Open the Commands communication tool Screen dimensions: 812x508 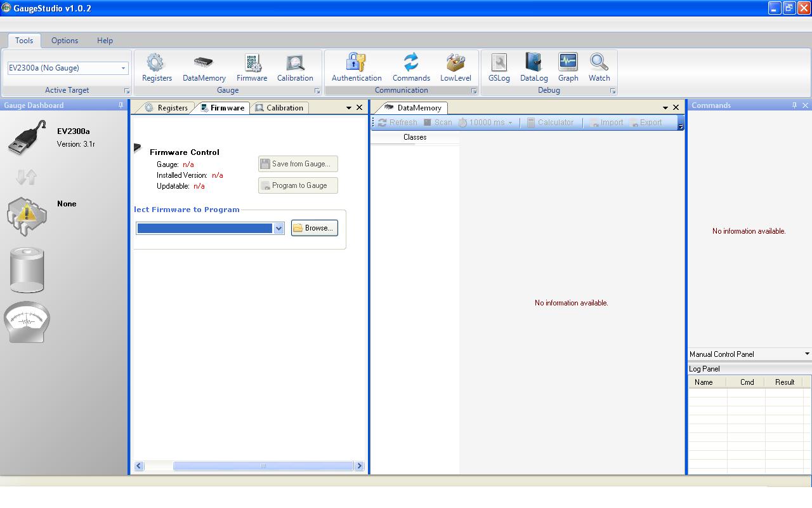click(x=411, y=68)
